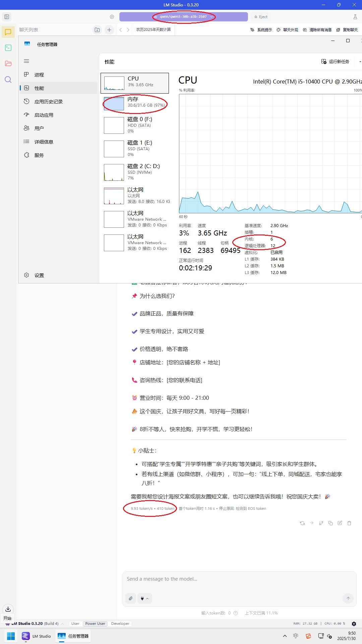Open the 服务 page in Task Manager

coord(59,155)
